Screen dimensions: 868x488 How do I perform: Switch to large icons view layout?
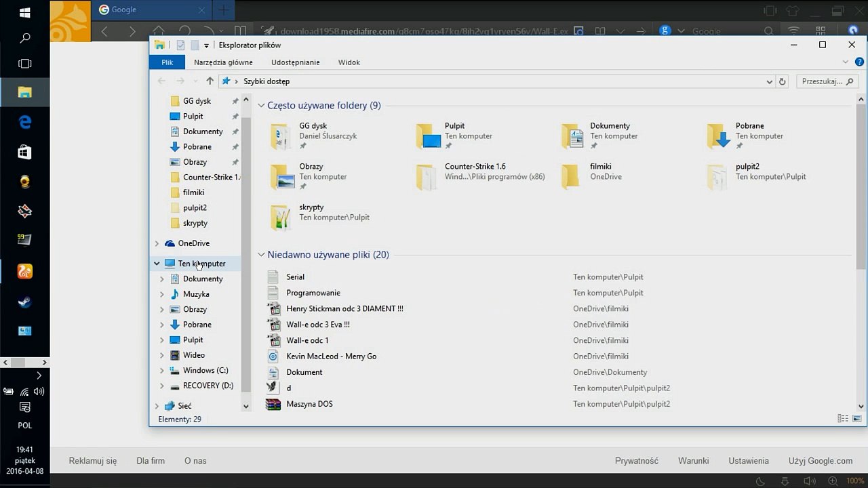(x=856, y=419)
